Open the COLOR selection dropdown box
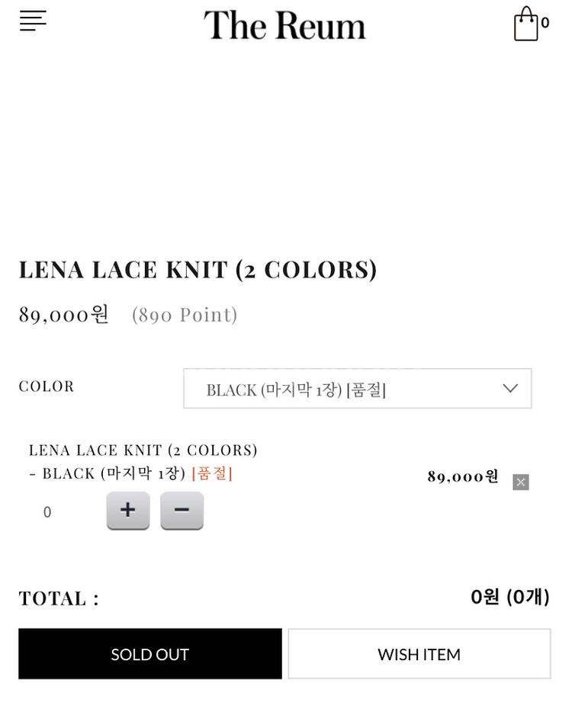Screen dimensions: 572x728 tap(358, 389)
